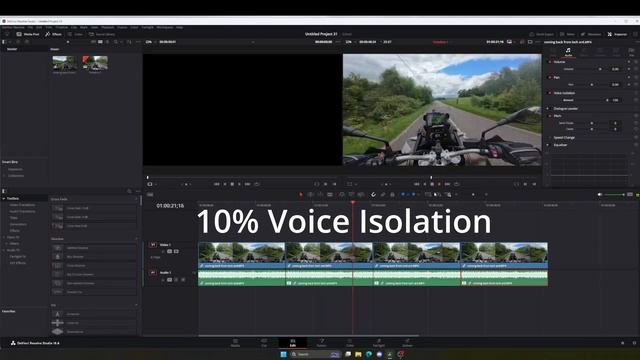Toggle the Volume section enable switch
This screenshot has height=360, width=640.
pyautogui.click(x=549, y=62)
